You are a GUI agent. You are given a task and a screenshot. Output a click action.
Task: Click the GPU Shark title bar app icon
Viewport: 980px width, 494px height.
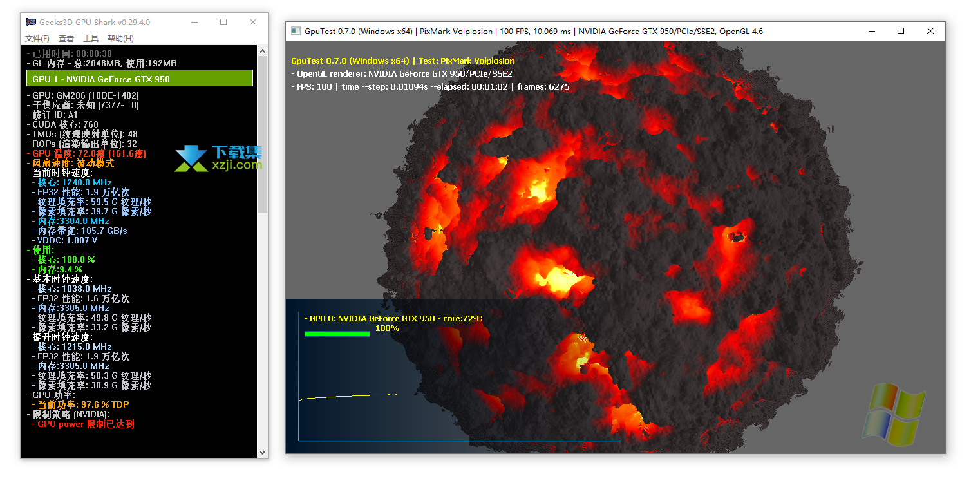30,22
